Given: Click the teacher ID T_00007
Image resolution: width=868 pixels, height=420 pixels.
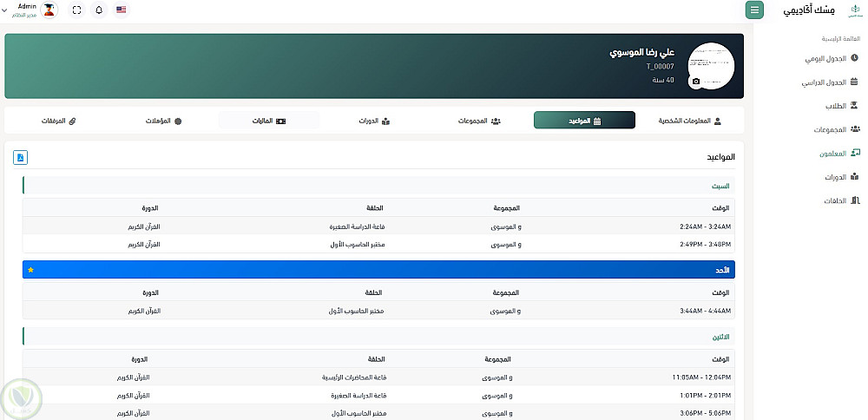Looking at the screenshot, I should point(661,67).
